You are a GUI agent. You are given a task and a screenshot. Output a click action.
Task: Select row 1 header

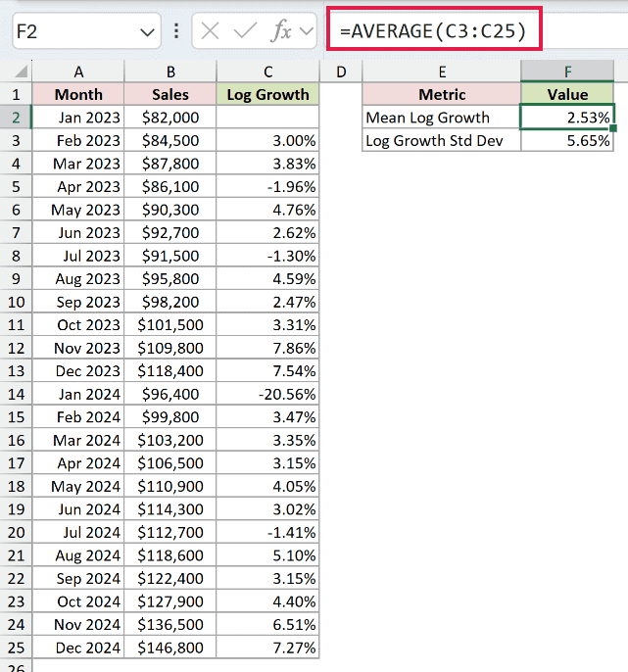pyautogui.click(x=16, y=94)
